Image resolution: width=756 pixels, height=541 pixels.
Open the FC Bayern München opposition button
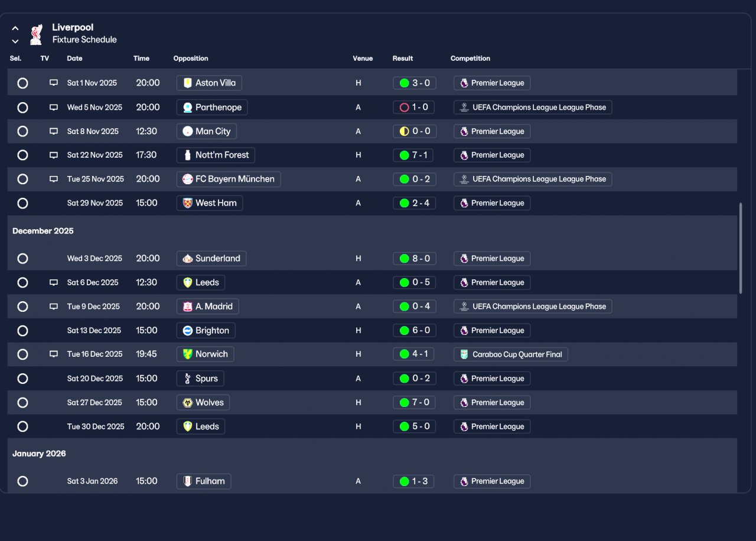click(229, 179)
